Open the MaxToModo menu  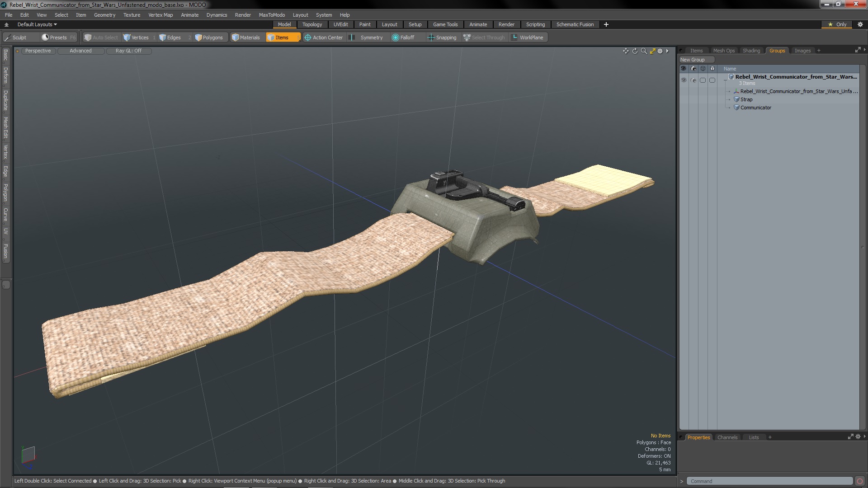pos(272,15)
